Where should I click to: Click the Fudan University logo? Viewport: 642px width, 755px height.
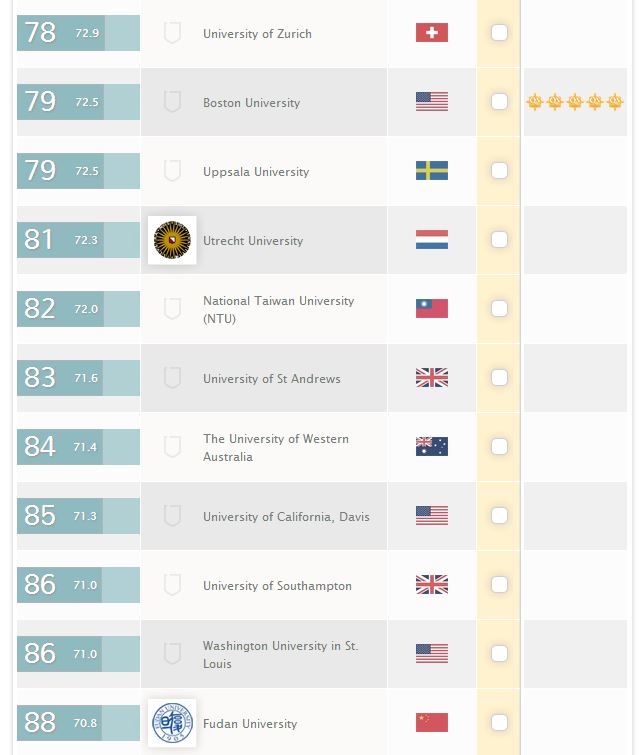point(172,723)
